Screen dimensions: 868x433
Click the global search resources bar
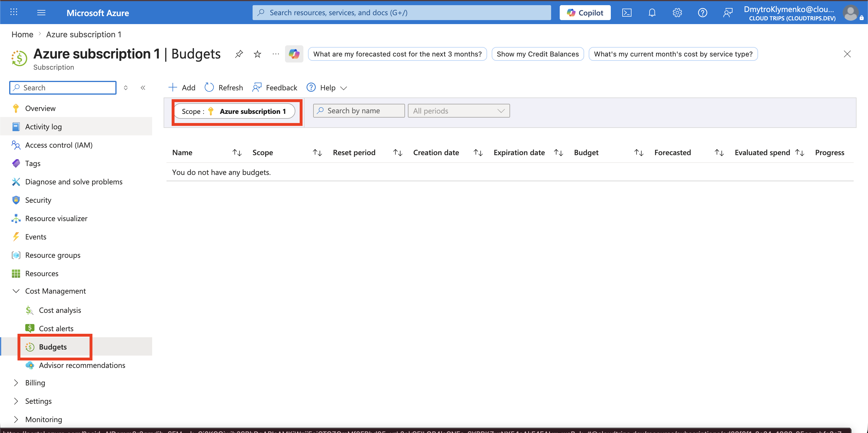(402, 13)
